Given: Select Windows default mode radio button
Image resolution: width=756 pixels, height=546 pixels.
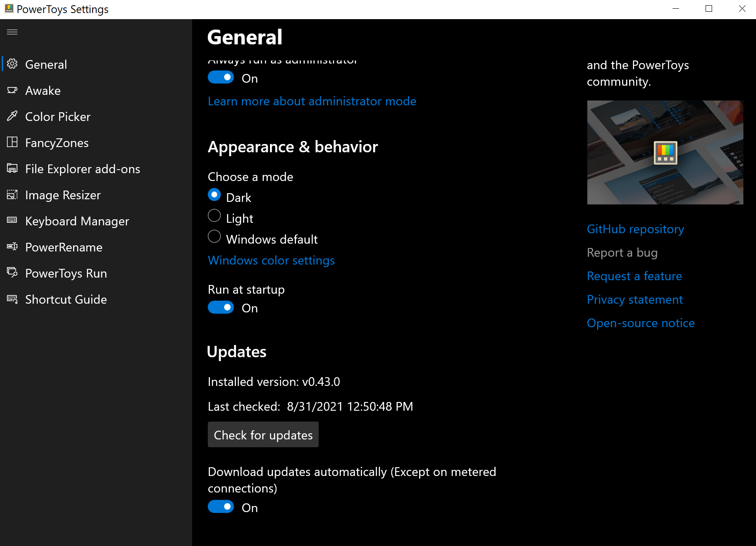Looking at the screenshot, I should 214,237.
